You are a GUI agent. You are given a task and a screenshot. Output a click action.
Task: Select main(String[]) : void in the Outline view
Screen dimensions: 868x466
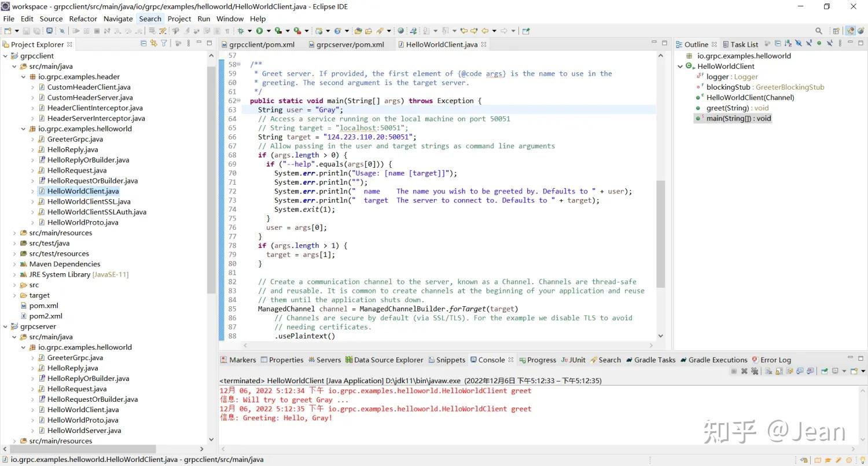tap(738, 118)
